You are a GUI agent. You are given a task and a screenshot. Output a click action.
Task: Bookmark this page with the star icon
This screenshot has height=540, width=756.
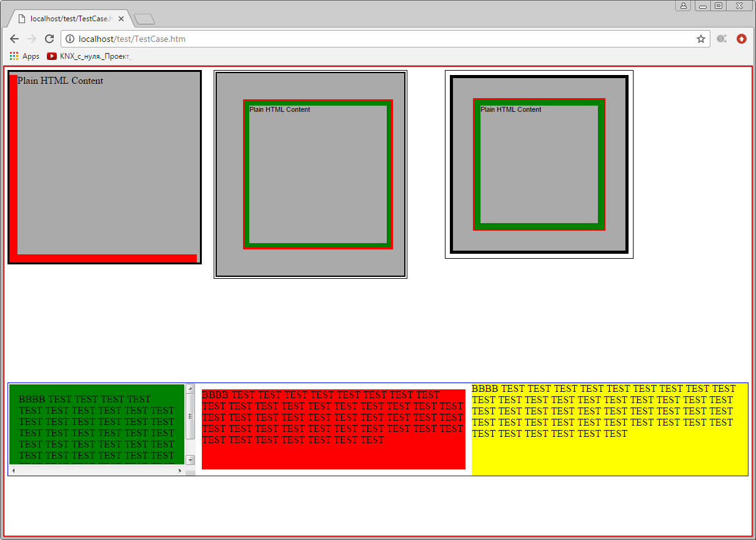[x=701, y=39]
